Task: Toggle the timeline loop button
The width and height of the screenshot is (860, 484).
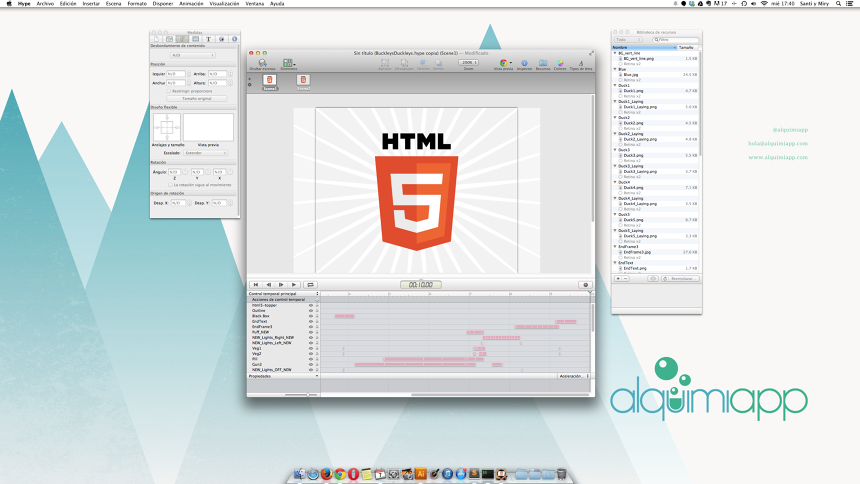Action: 310,285
